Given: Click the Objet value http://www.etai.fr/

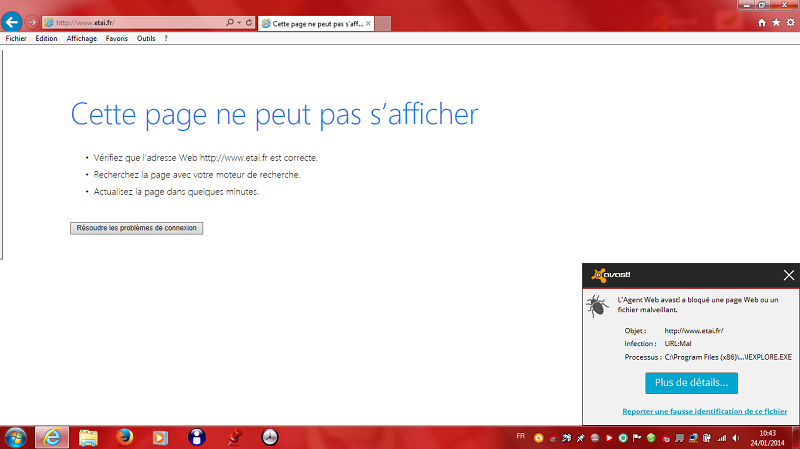Looking at the screenshot, I should (694, 331).
